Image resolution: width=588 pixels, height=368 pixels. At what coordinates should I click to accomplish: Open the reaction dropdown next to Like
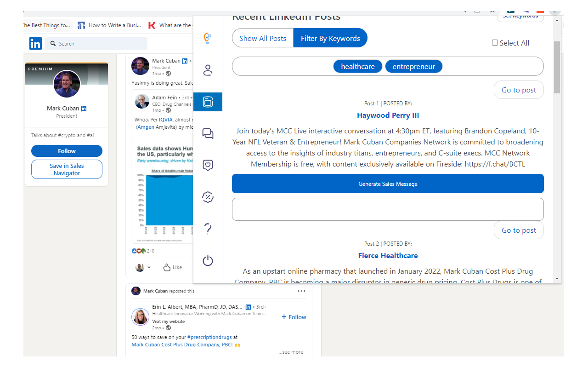click(x=150, y=267)
